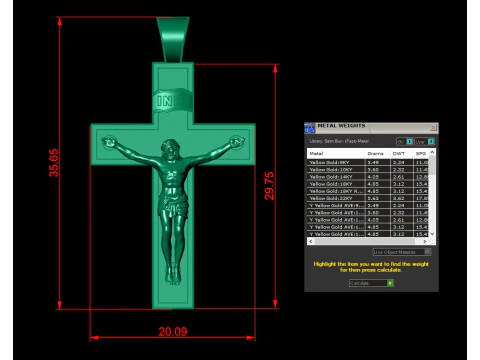This screenshot has height=360, width=480.
Task: Click the horizontal scroll right arrow
Action: (425, 241)
